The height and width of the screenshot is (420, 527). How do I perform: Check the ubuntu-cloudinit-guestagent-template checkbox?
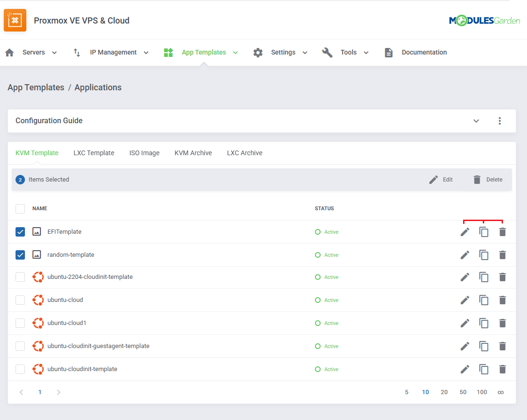tap(20, 346)
